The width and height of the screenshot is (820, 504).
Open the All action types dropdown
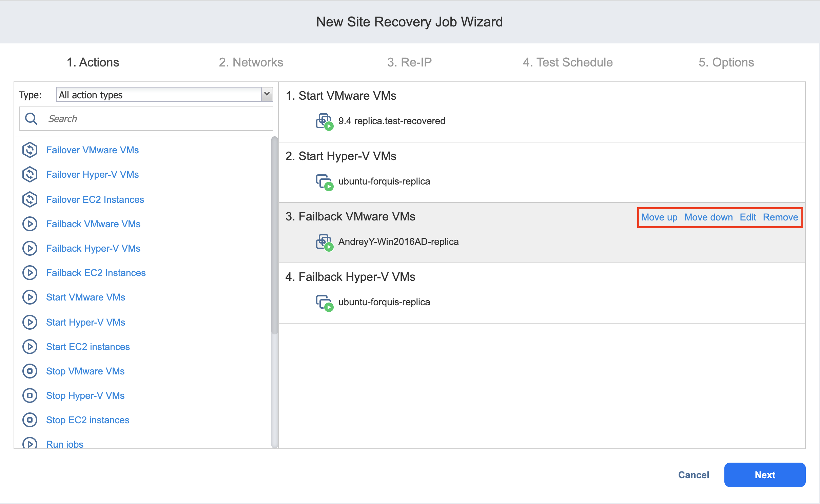(266, 94)
